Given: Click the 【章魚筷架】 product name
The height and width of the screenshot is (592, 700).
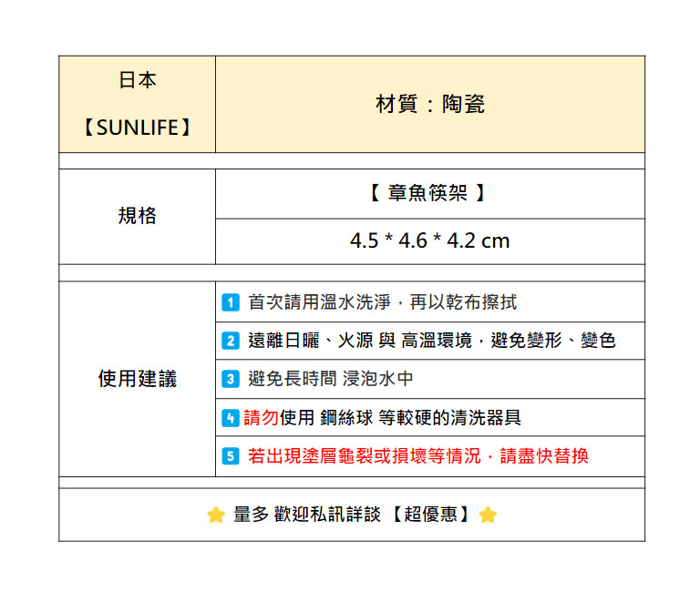Looking at the screenshot, I should 429,193.
